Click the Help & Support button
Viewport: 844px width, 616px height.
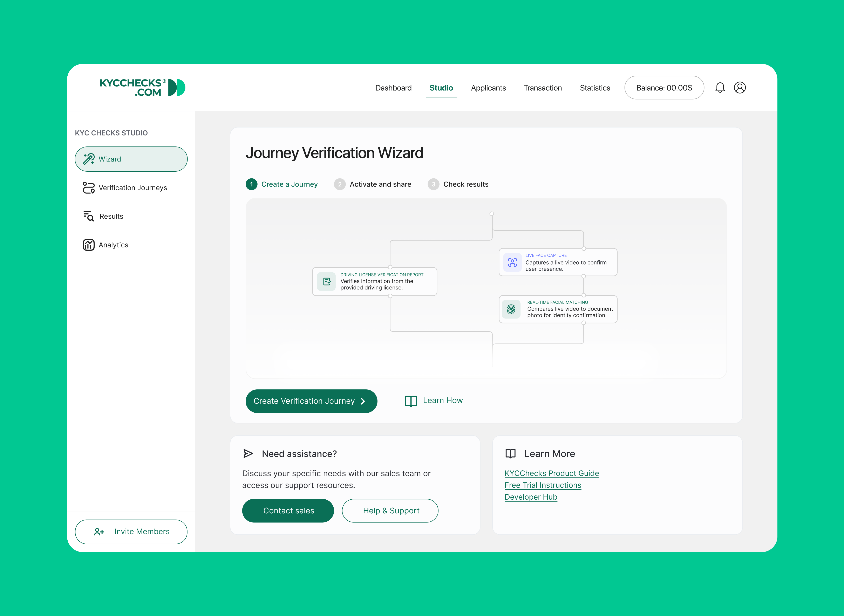[x=390, y=511]
